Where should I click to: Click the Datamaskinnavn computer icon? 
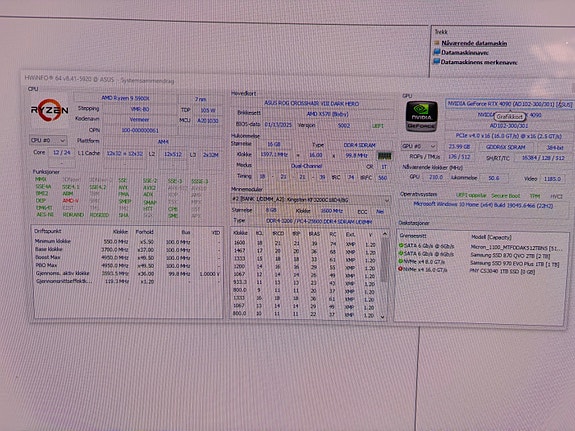(x=436, y=52)
